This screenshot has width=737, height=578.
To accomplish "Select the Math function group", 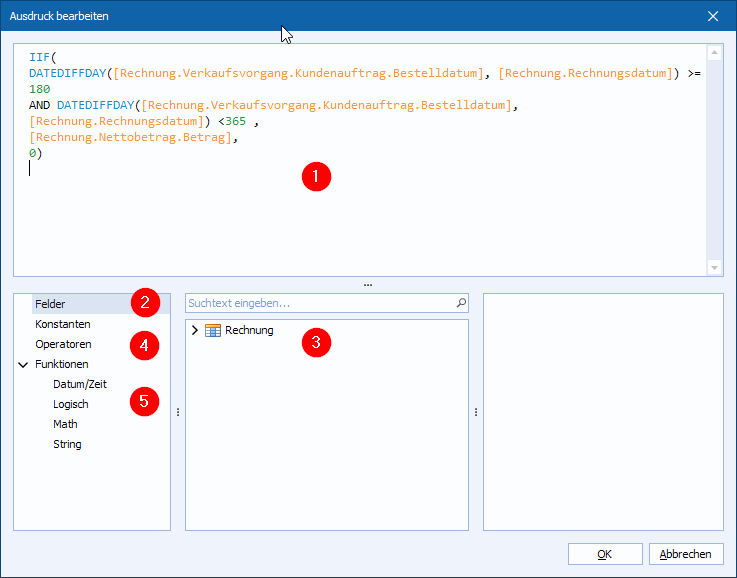I will (x=65, y=424).
